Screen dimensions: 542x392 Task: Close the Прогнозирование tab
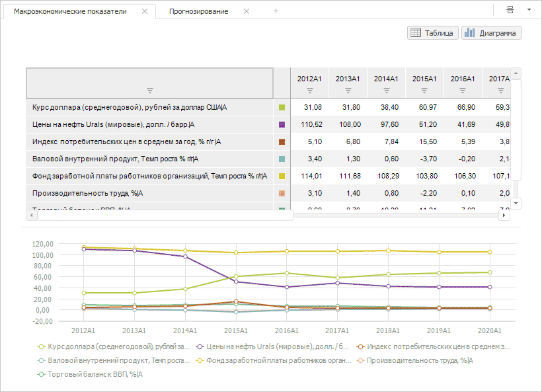point(247,11)
